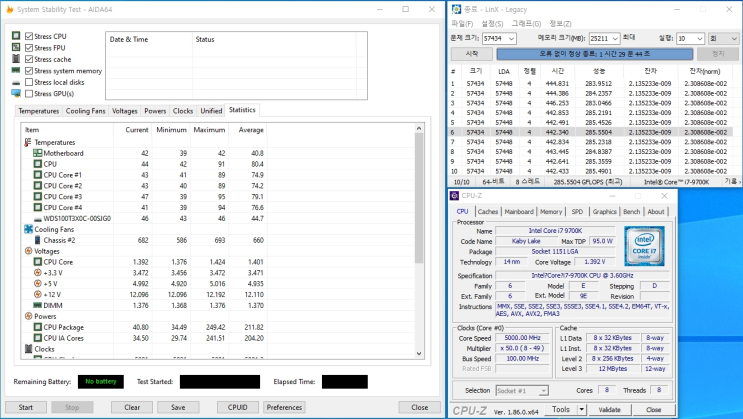Click the Validate button in CPU-Z
The width and height of the screenshot is (743, 419).
(609, 410)
